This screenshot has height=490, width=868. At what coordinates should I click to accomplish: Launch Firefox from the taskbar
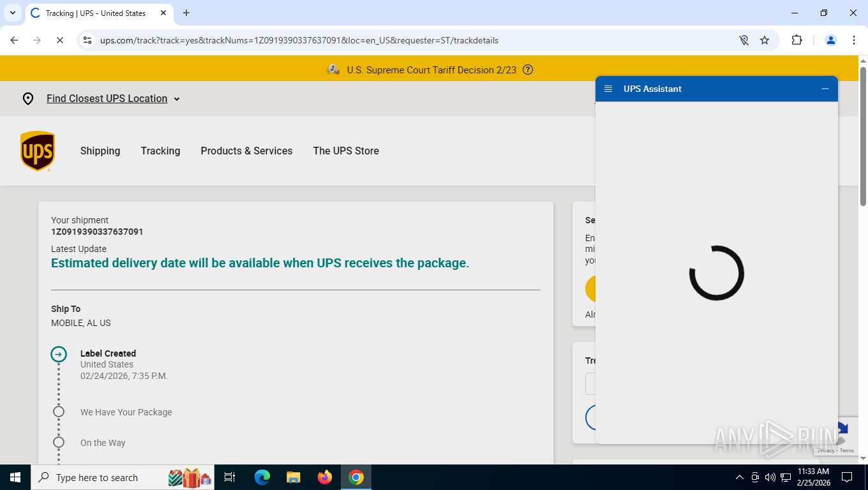325,477
